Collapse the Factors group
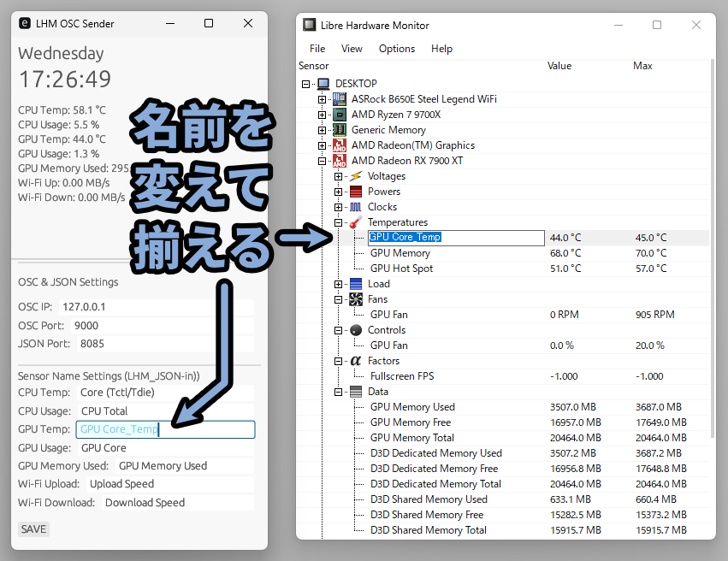Image resolution: width=728 pixels, height=561 pixels. (338, 361)
